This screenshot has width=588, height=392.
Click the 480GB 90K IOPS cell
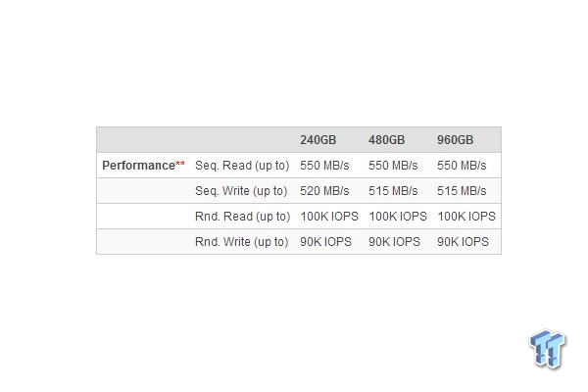[x=394, y=242]
